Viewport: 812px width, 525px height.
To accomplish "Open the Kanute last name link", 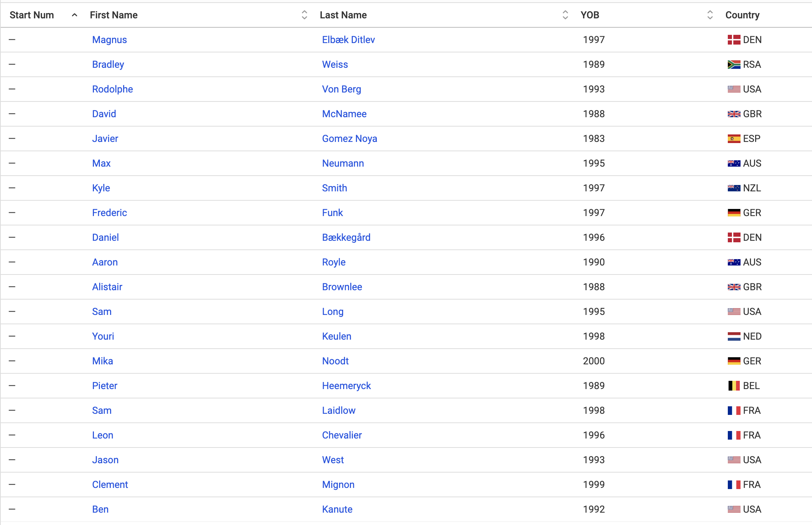I will tap(337, 509).
